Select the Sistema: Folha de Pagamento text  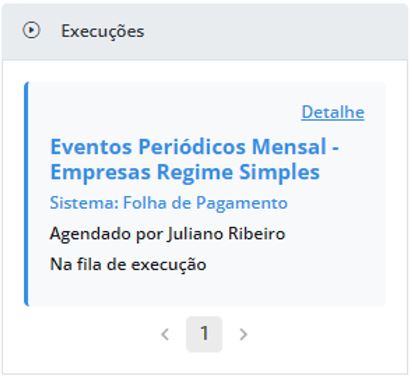coord(168,203)
